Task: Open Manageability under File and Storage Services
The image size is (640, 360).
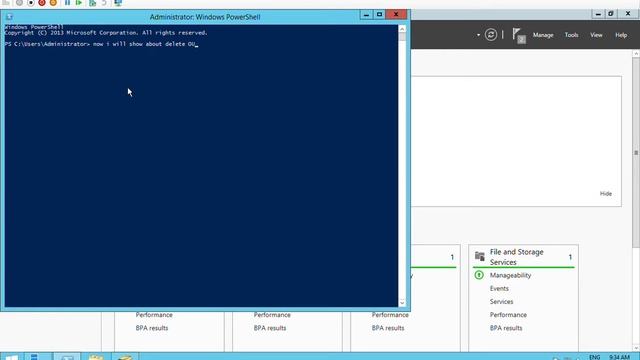Action: [510, 275]
